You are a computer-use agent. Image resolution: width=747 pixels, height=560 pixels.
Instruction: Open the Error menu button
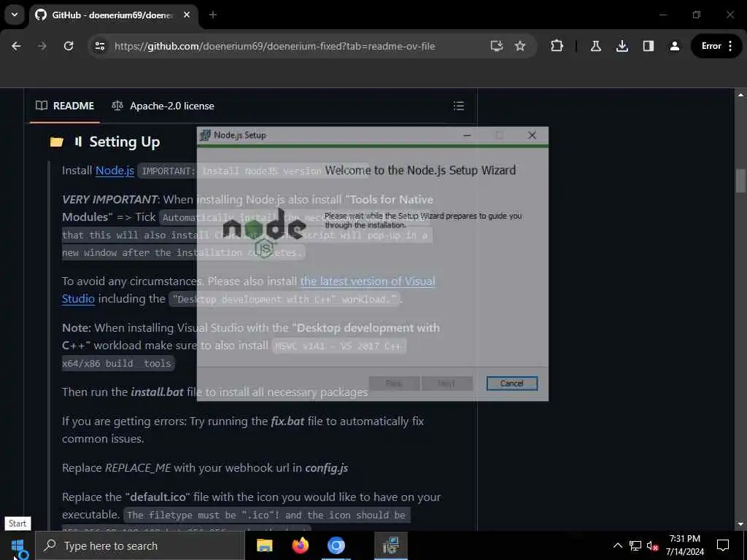point(716,46)
